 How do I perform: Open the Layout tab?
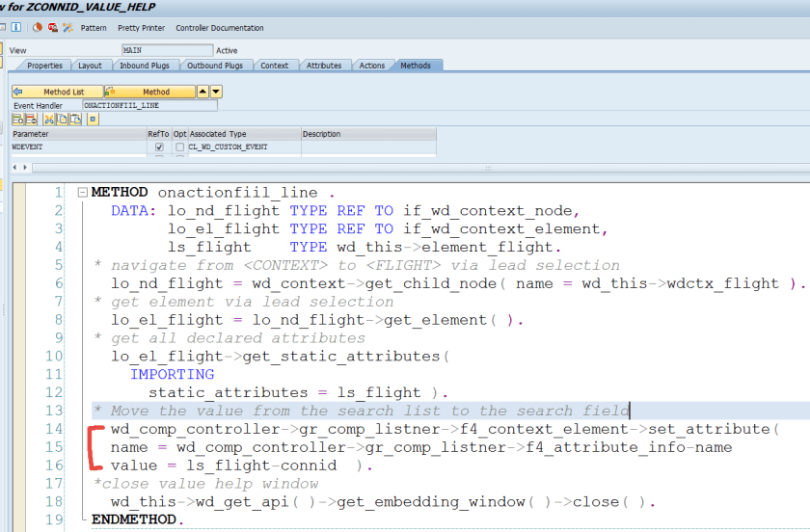90,66
